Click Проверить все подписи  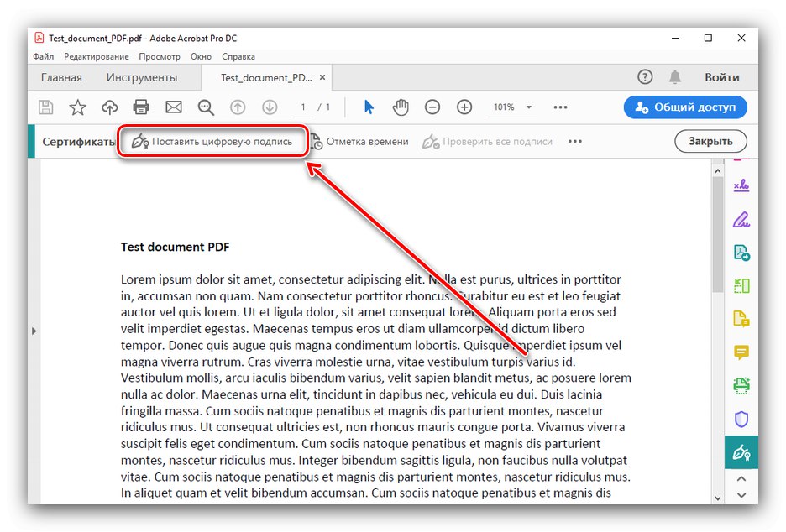click(x=487, y=142)
